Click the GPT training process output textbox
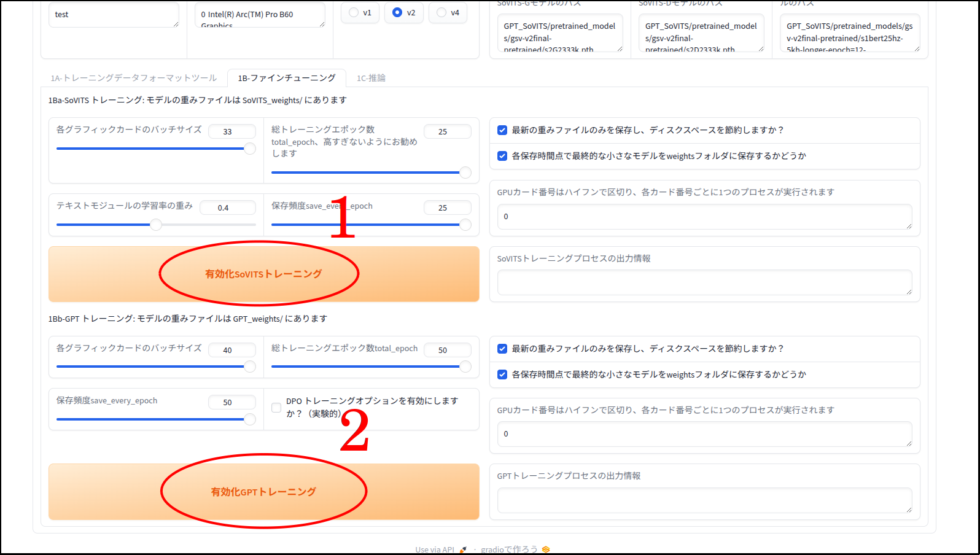Screen dimensions: 980x555 coord(704,500)
